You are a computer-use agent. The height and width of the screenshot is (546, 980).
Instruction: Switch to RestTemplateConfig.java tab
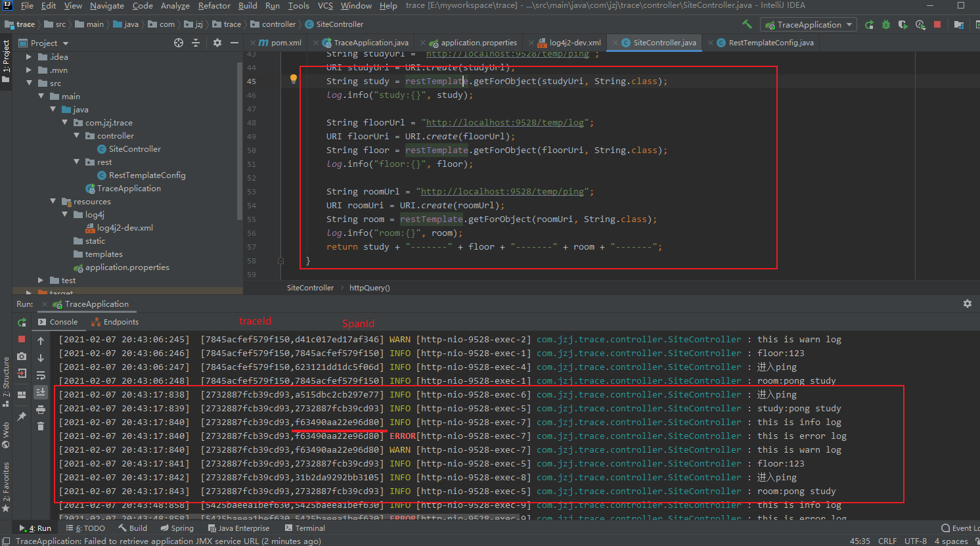pyautogui.click(x=765, y=43)
